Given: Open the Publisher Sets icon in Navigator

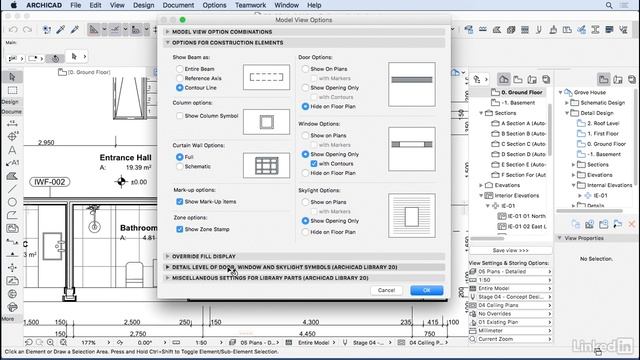Looking at the screenshot, I should coord(546,79).
